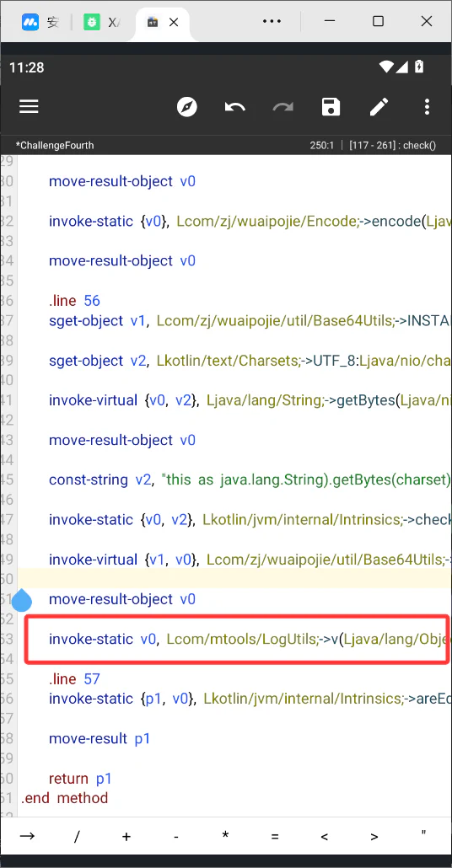Minimize the emulator window
The height and width of the screenshot is (868, 452).
point(329,21)
